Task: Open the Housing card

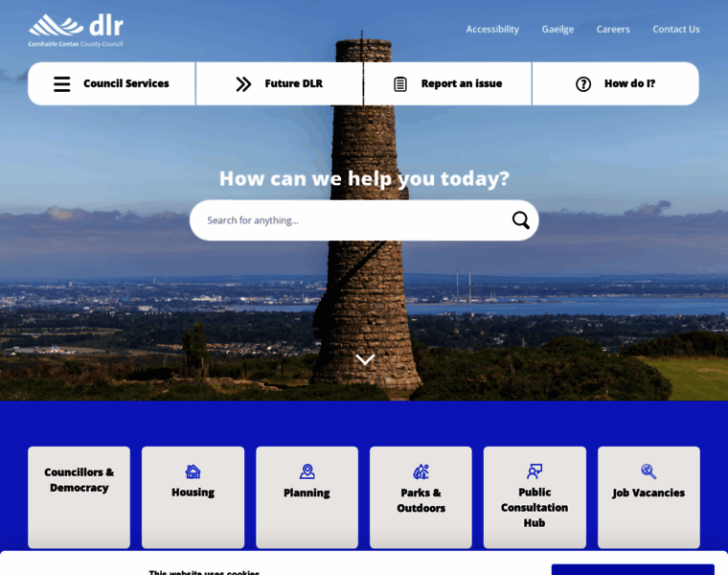Action: pos(193,497)
